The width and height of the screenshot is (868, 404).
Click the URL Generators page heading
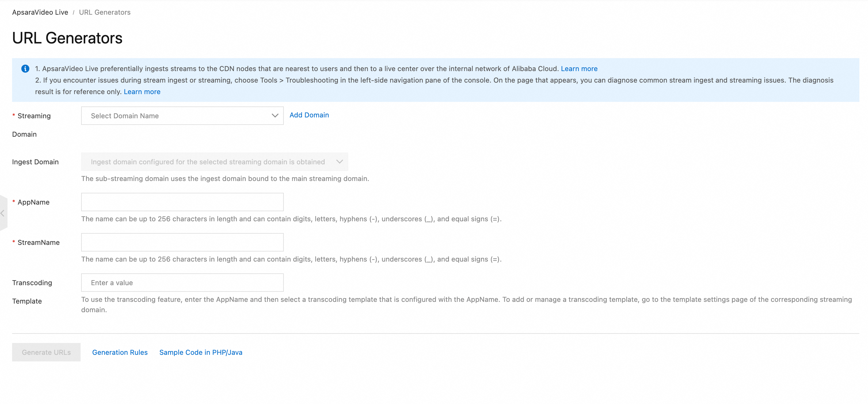click(67, 38)
